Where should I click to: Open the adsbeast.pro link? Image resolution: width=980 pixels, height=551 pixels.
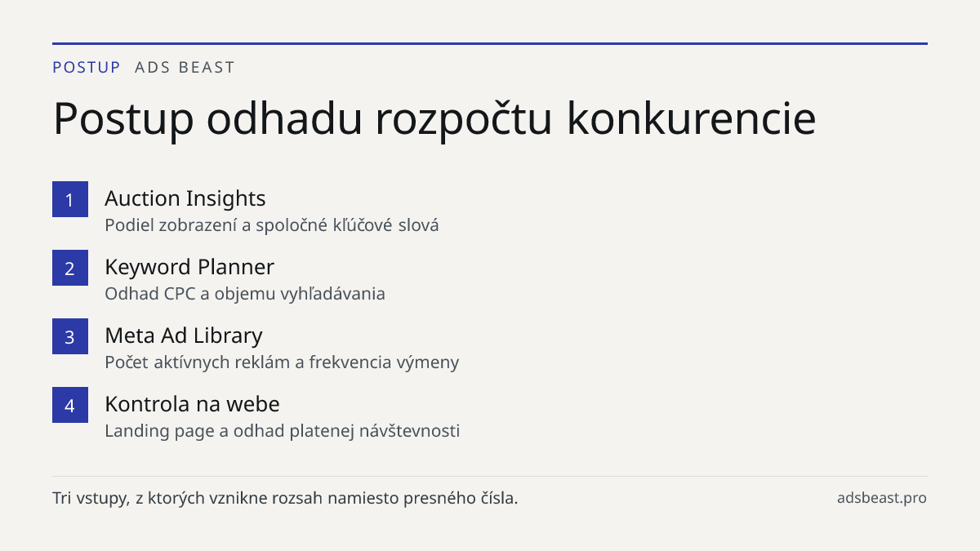pyautogui.click(x=882, y=498)
